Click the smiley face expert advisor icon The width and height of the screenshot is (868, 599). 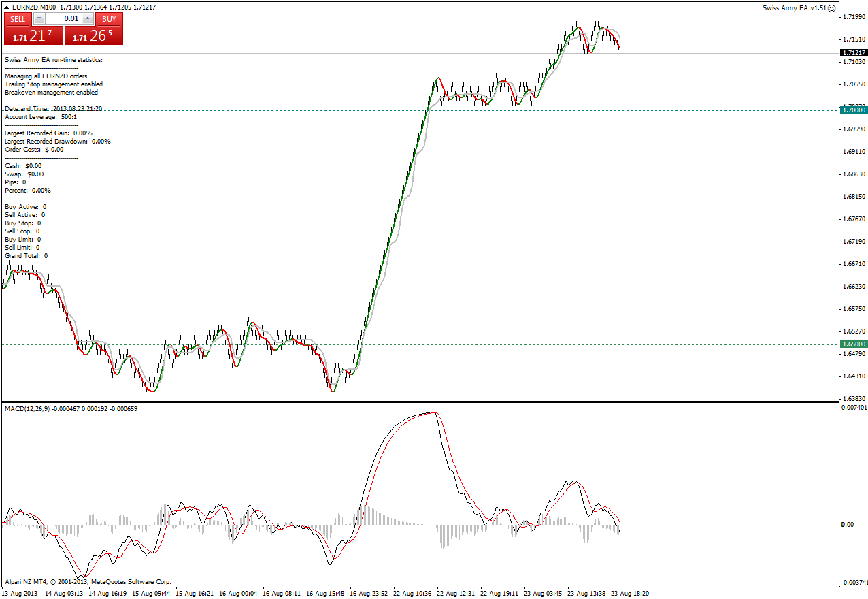[831, 8]
